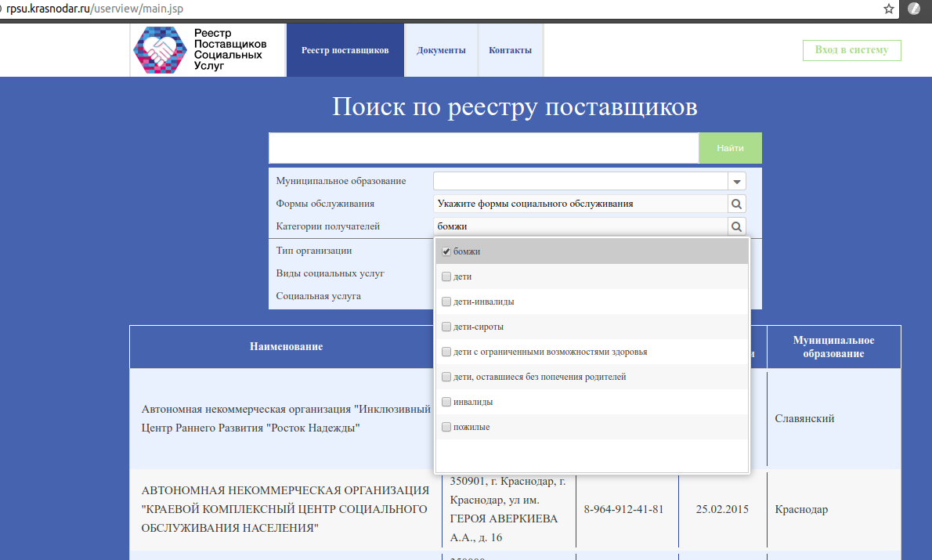Expand Муниципальное образование dropdown arrow

736,182
